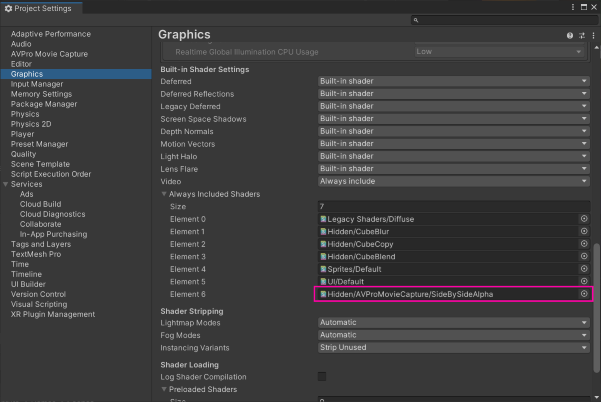This screenshot has width=601, height=402.
Task: Click object picker for Element 3
Action: [584, 256]
